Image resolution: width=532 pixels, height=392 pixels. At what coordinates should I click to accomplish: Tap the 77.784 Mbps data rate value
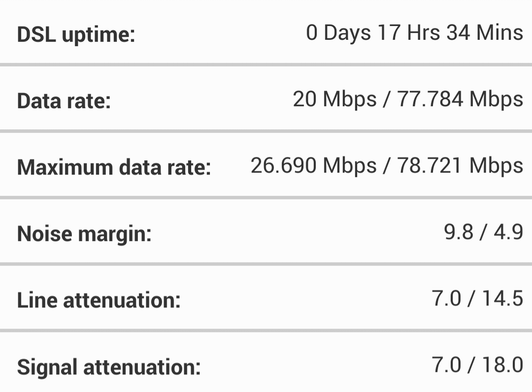(460, 99)
